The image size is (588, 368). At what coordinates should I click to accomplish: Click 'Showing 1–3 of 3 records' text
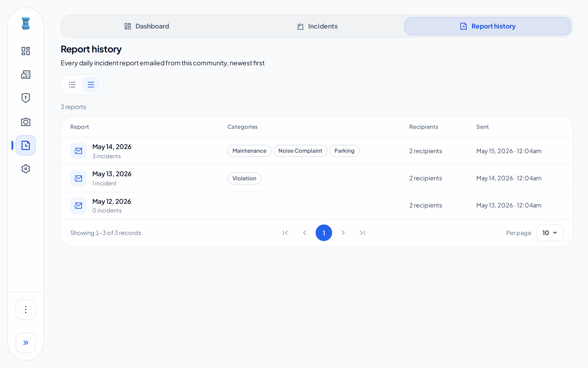point(106,233)
